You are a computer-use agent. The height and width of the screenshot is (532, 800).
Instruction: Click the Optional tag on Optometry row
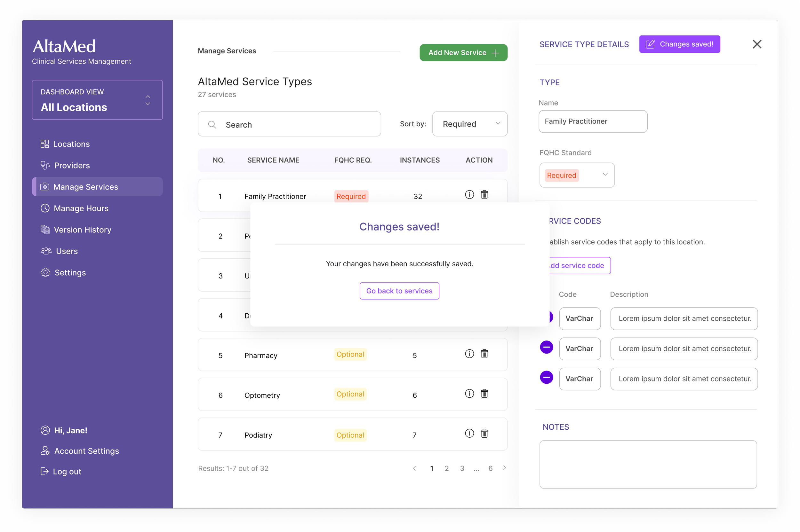[x=350, y=394]
